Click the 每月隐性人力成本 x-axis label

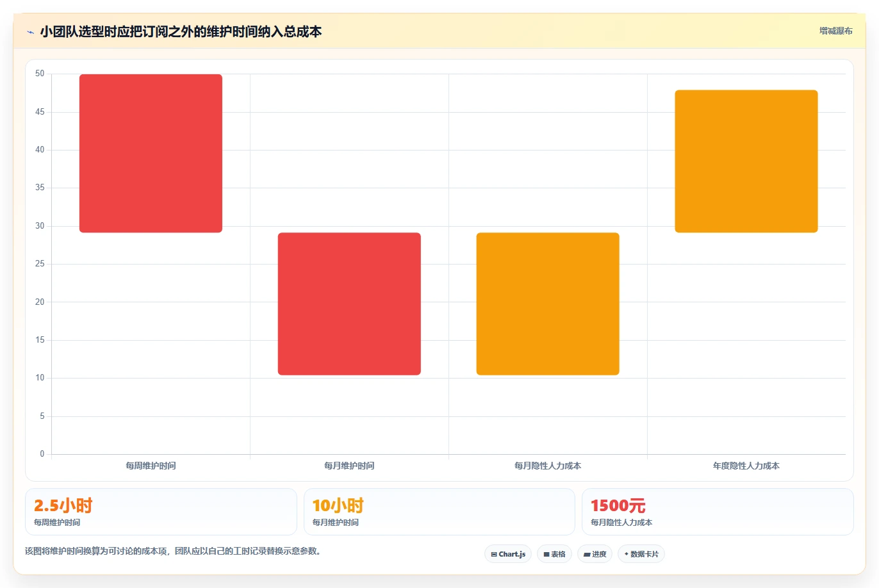click(x=548, y=466)
